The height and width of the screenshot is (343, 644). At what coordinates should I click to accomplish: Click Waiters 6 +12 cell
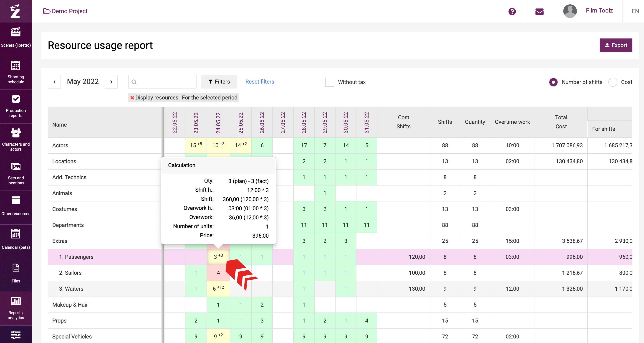pyautogui.click(x=218, y=289)
